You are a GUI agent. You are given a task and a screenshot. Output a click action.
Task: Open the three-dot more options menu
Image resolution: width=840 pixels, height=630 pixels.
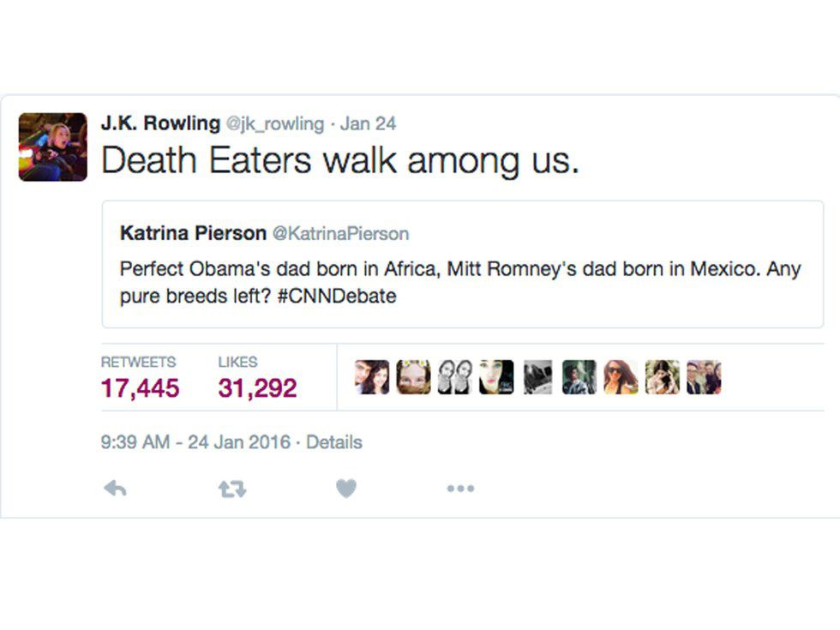point(460,489)
